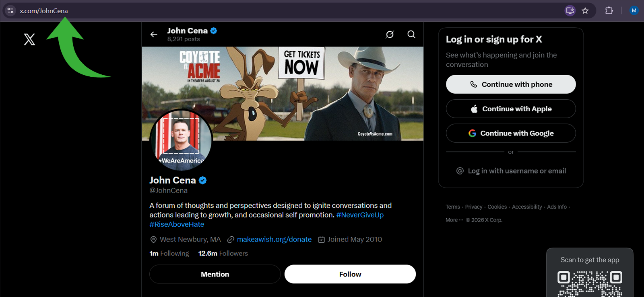
Task: Install app using the address bar install icon
Action: [570, 11]
